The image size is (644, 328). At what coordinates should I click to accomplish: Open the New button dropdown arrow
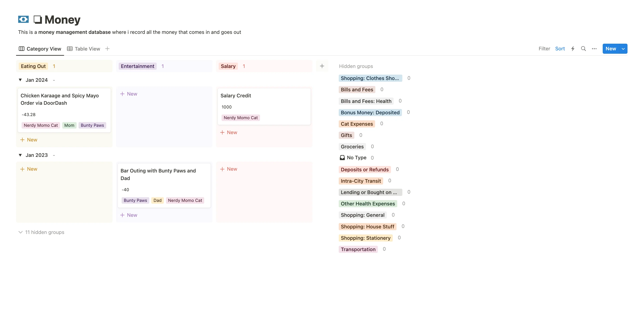point(623,49)
